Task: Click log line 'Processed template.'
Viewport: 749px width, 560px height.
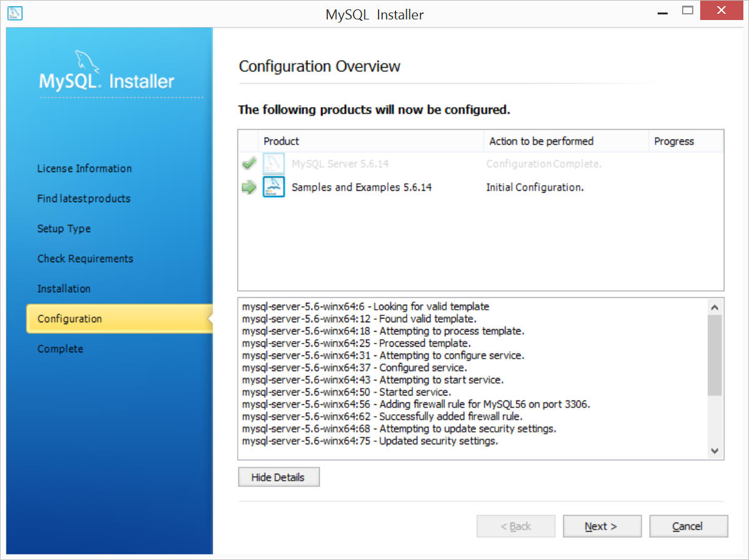Action: click(x=356, y=343)
